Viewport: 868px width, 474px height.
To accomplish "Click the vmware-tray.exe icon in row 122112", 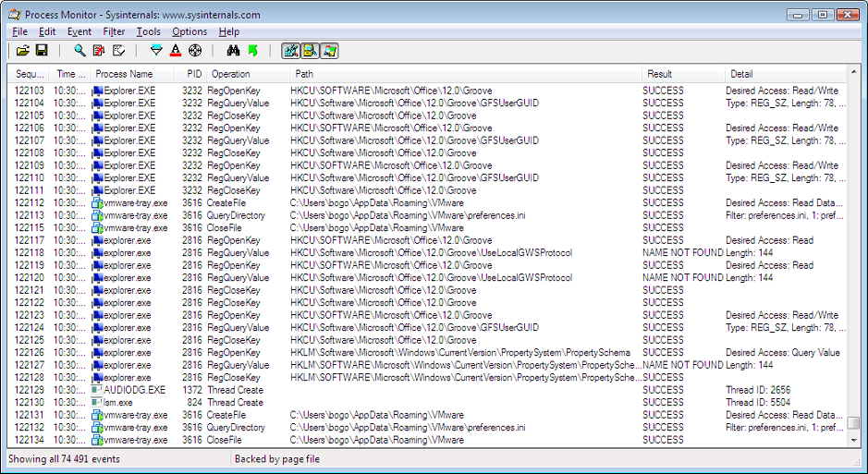I will 98,203.
